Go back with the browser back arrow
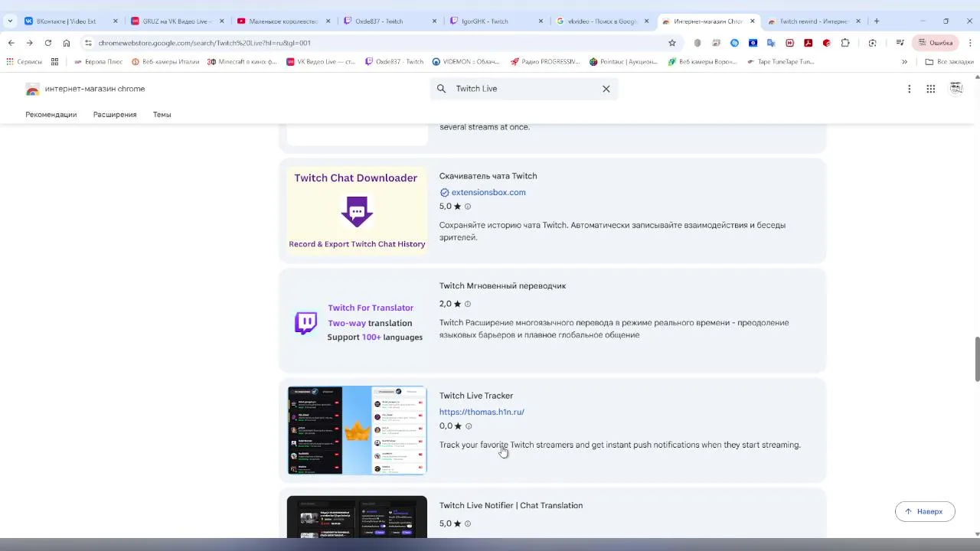Viewport: 980px width, 551px height. (x=11, y=43)
